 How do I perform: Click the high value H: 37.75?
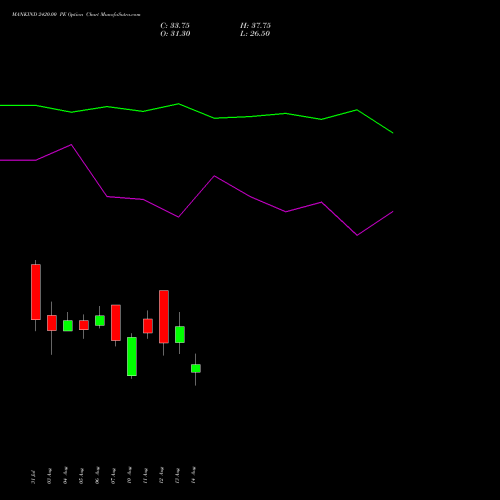255,26
